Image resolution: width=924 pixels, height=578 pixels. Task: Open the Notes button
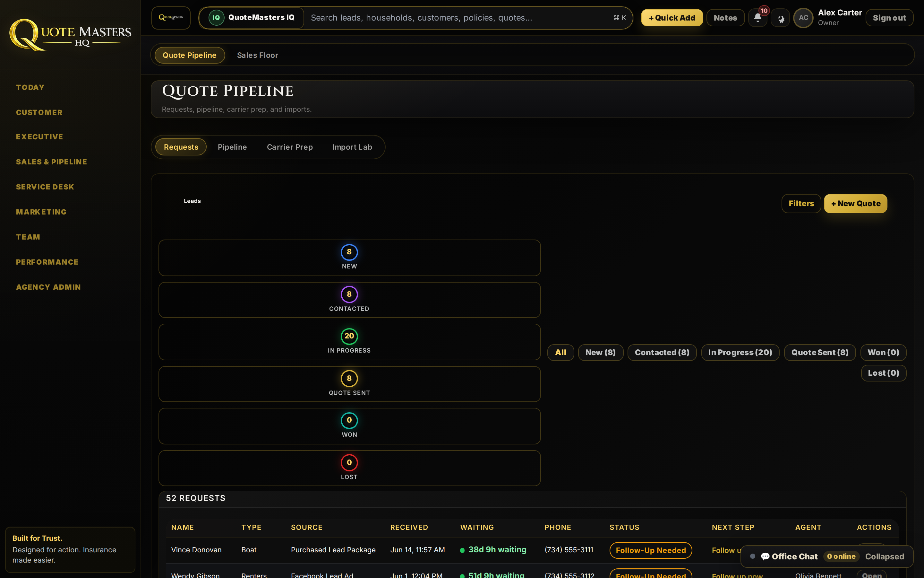(725, 18)
